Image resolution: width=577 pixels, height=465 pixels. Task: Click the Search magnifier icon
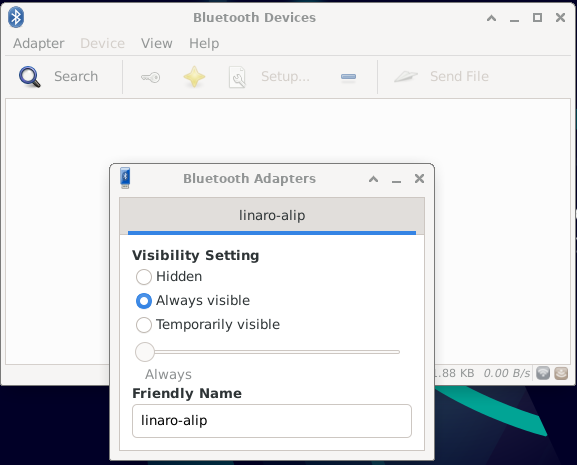click(x=30, y=77)
